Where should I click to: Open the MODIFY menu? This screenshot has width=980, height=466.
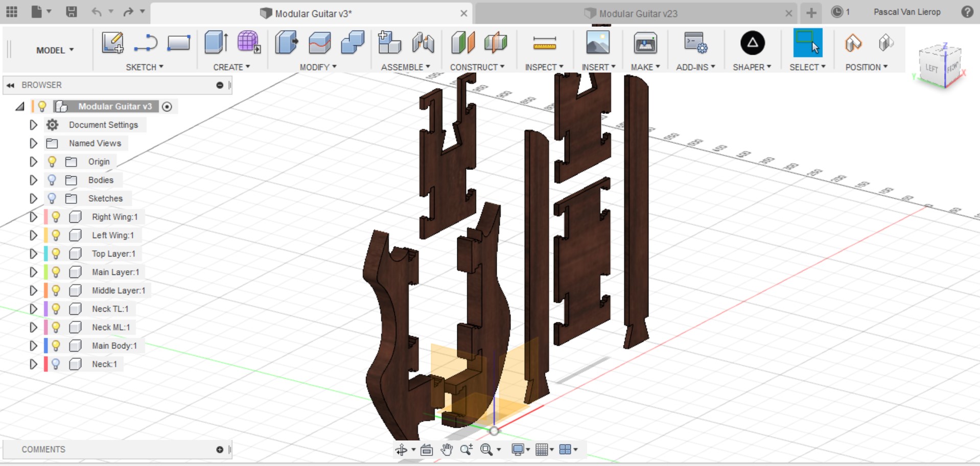[x=318, y=67]
